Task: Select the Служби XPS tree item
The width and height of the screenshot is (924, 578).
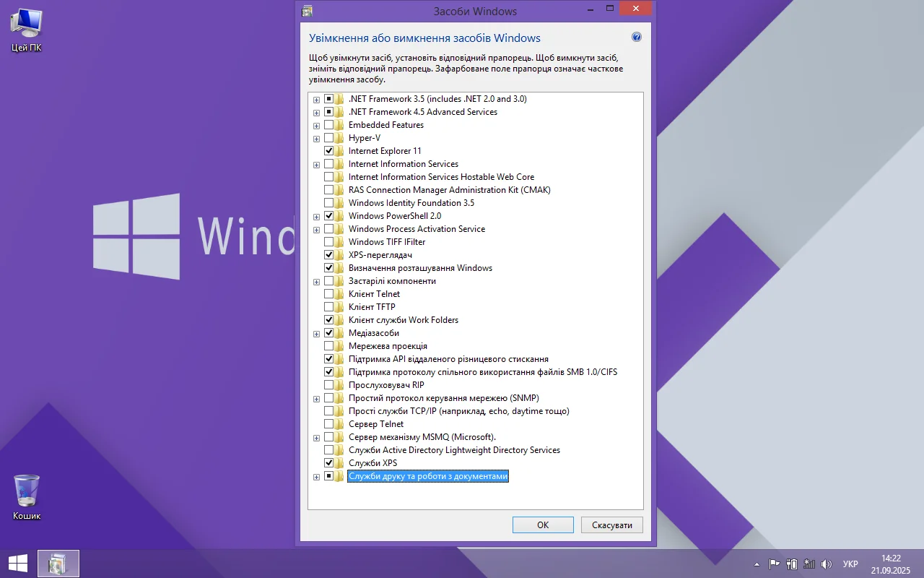Action: (x=372, y=463)
